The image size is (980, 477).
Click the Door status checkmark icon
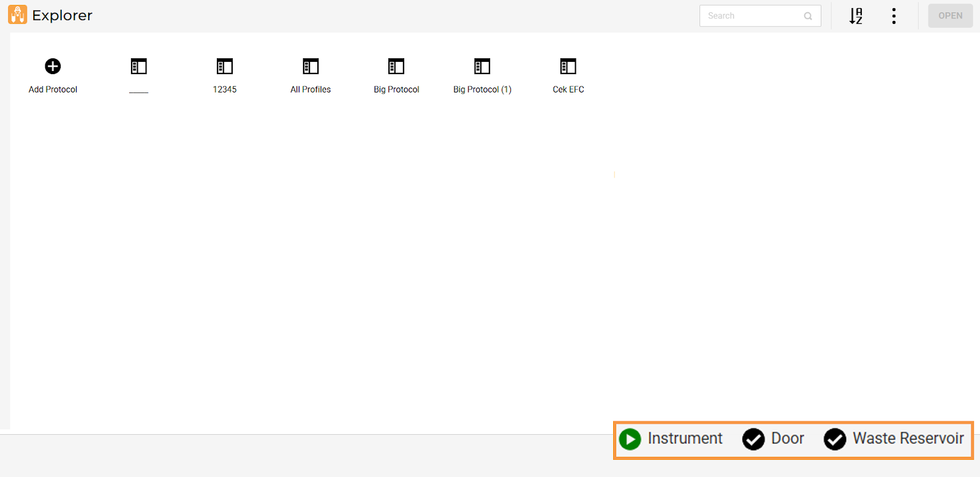753,439
